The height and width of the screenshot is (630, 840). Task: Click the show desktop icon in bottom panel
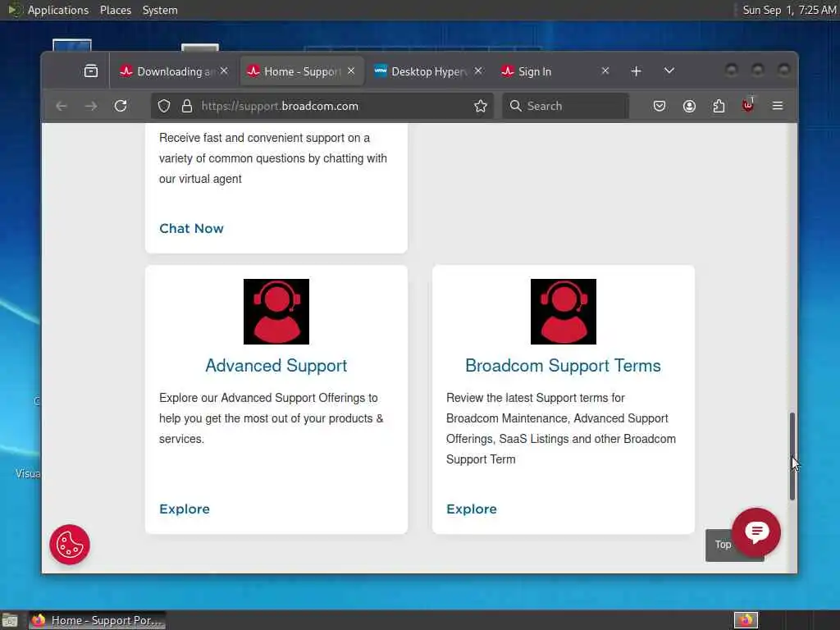pyautogui.click(x=10, y=620)
